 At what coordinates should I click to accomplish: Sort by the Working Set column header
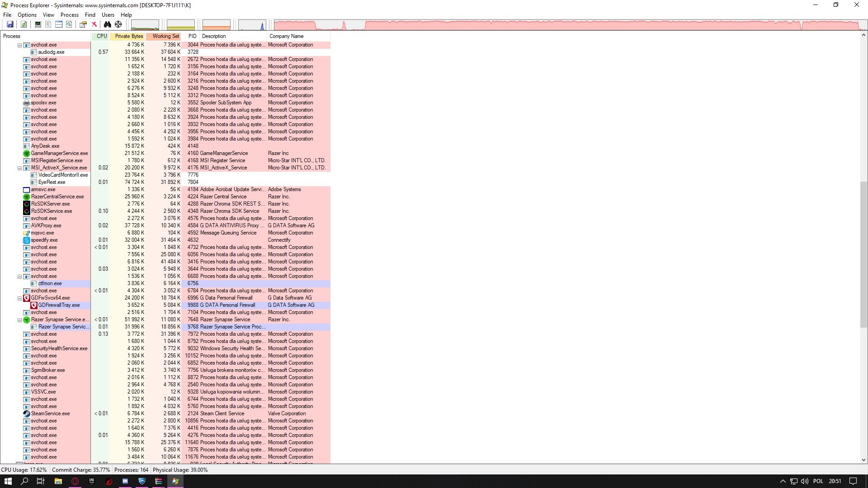tap(164, 36)
